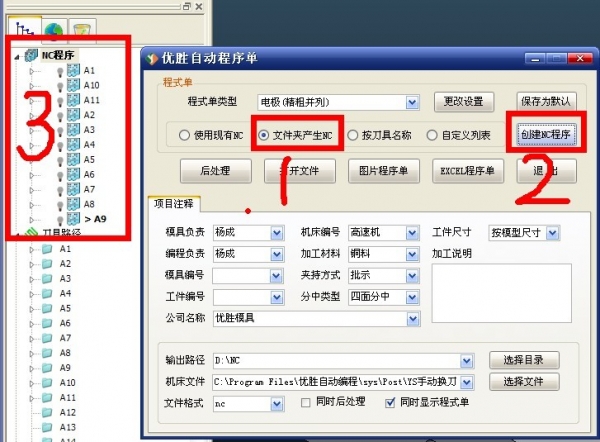Open 分中类型 dropdown
Screen dimensions: 600x442
click(412, 297)
